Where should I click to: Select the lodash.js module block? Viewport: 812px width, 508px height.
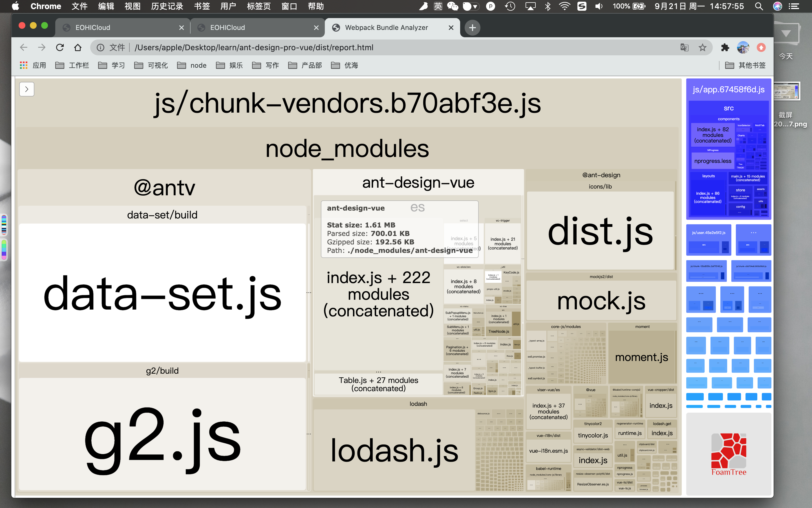coord(394,450)
